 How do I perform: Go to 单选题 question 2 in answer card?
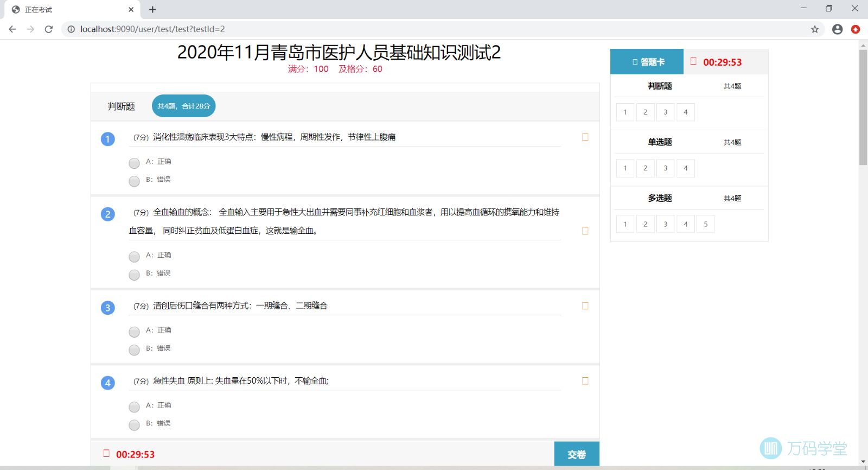[645, 168]
